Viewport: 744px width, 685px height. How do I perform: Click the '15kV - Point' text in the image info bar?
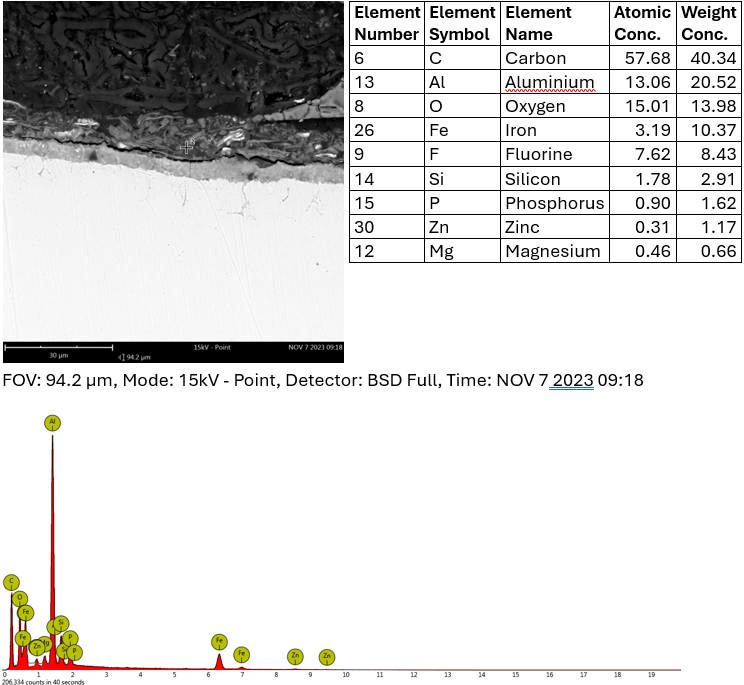pyautogui.click(x=212, y=347)
